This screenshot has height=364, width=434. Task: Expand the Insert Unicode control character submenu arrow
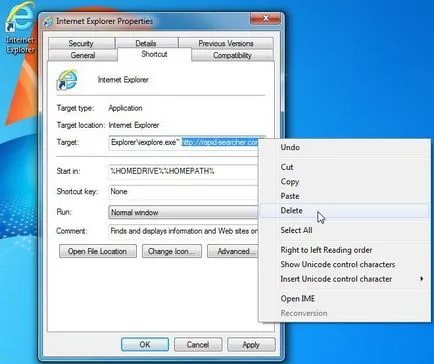422,279
